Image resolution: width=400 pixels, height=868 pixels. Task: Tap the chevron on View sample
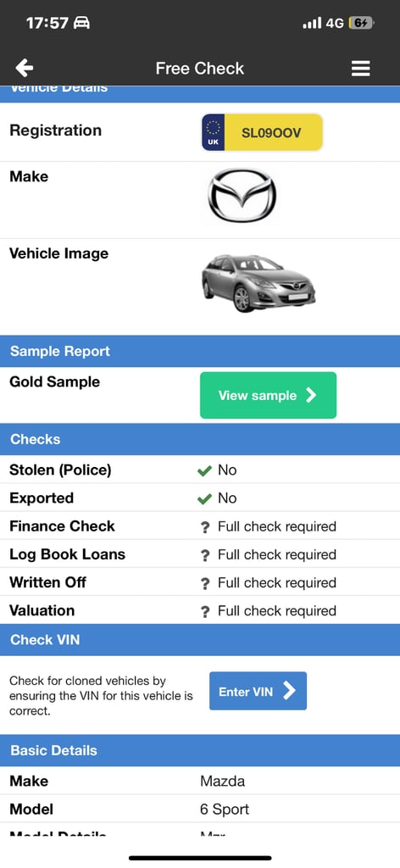(312, 395)
